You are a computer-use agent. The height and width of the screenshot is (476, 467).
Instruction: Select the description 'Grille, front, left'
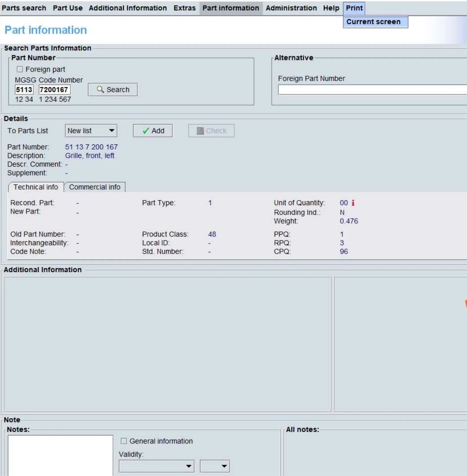pyautogui.click(x=90, y=156)
